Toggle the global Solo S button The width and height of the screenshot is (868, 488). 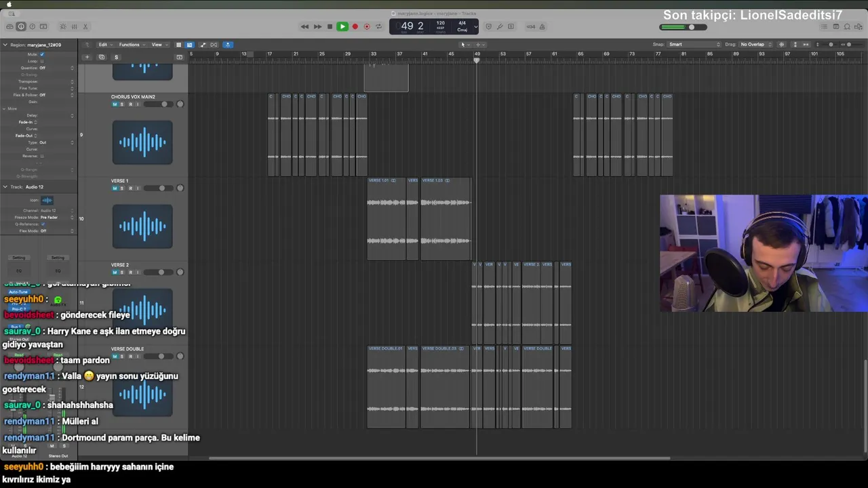[116, 57]
